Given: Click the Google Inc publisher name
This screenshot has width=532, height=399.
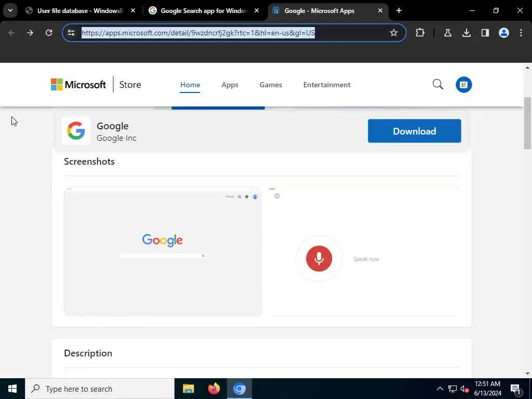Looking at the screenshot, I should pos(116,138).
